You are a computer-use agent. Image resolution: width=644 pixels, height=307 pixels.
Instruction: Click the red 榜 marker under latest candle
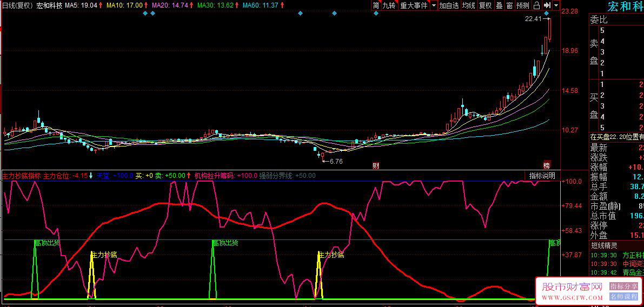pyautogui.click(x=546, y=165)
